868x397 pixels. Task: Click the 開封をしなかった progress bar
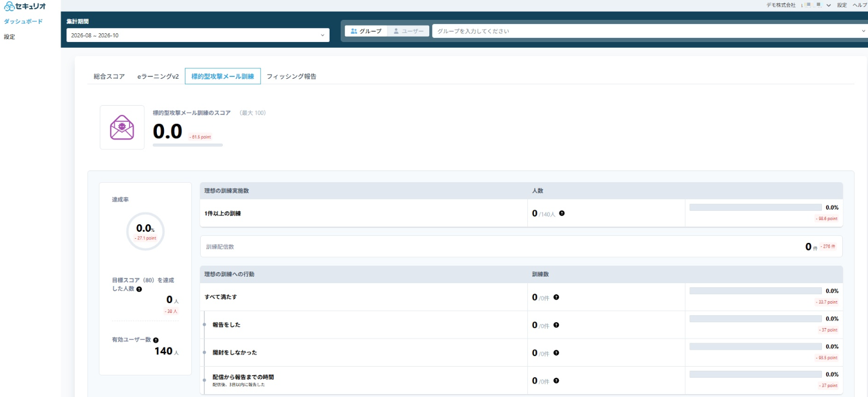(x=755, y=346)
